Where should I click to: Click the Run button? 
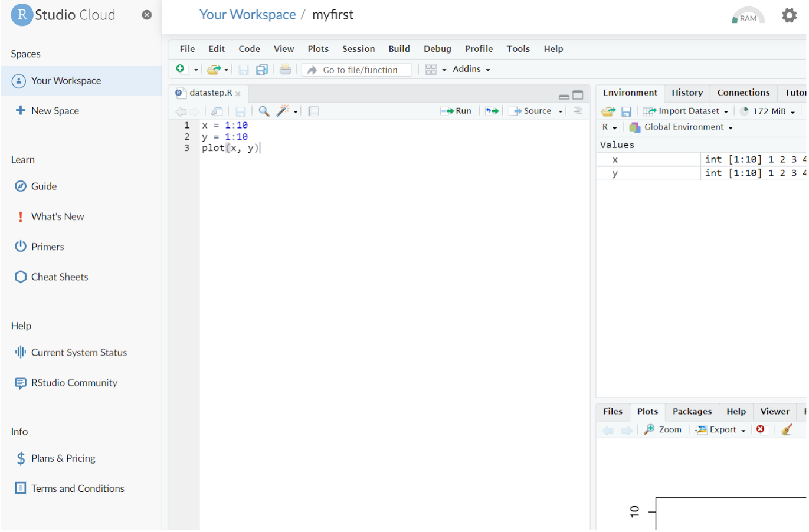coord(456,111)
